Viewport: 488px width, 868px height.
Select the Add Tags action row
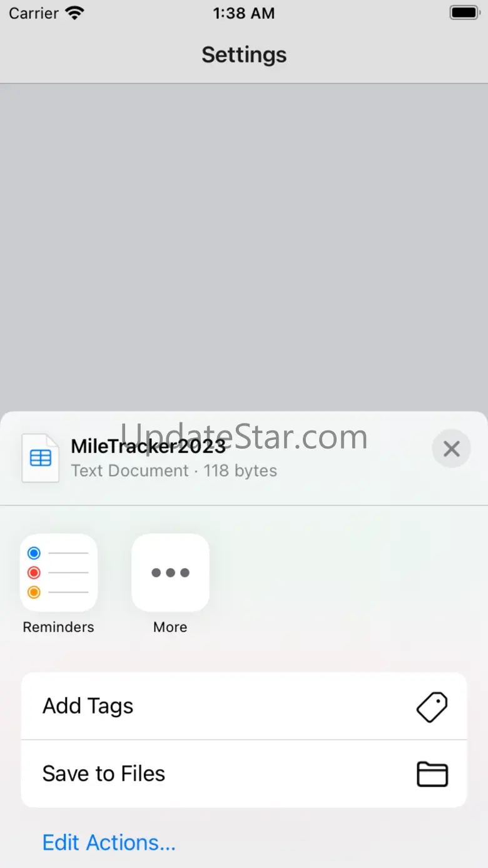click(x=244, y=706)
